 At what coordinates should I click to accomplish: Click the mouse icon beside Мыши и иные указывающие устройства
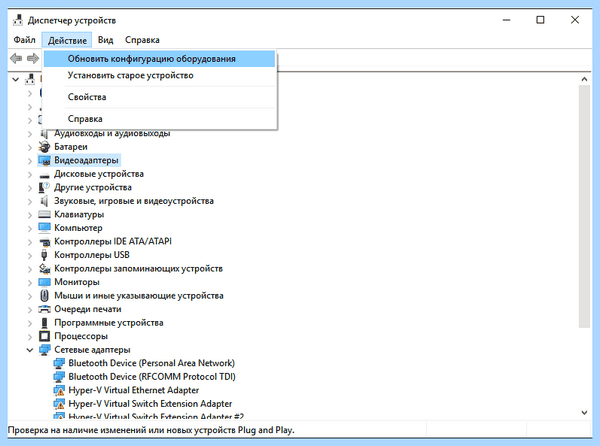tap(44, 295)
